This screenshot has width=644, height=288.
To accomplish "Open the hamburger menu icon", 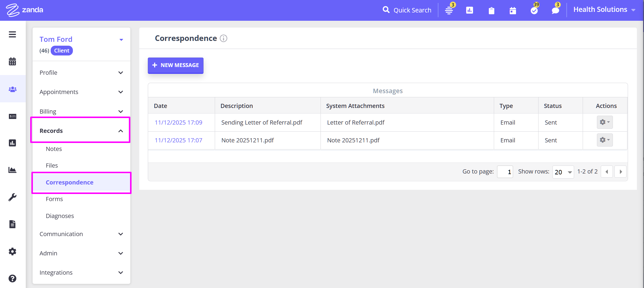I will [12, 34].
